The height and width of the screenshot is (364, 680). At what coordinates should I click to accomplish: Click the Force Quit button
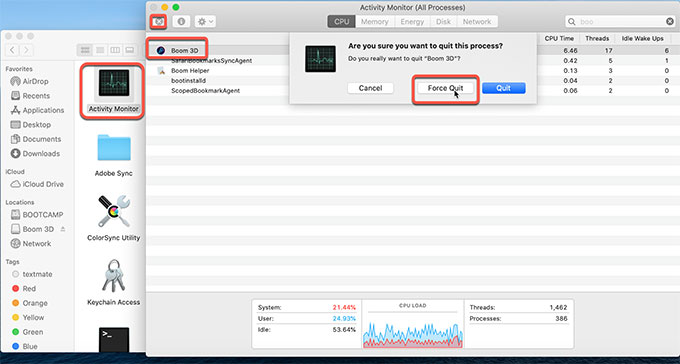[445, 88]
